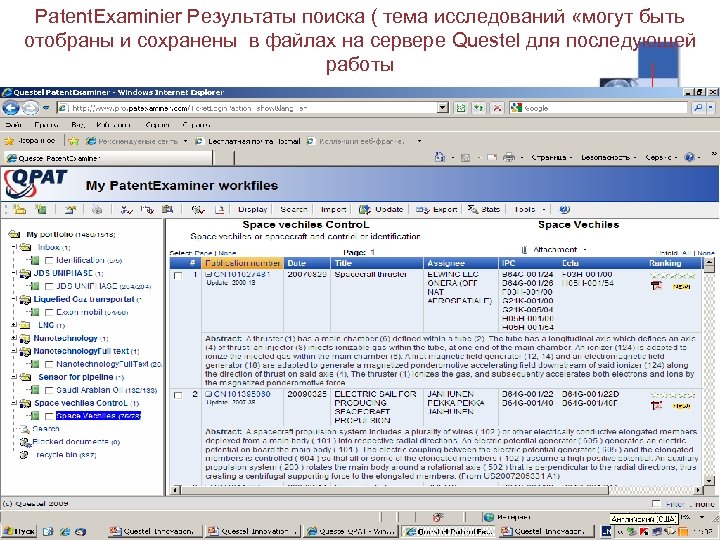Open patent CN101027481 link
720x540 pixels.
click(x=241, y=275)
